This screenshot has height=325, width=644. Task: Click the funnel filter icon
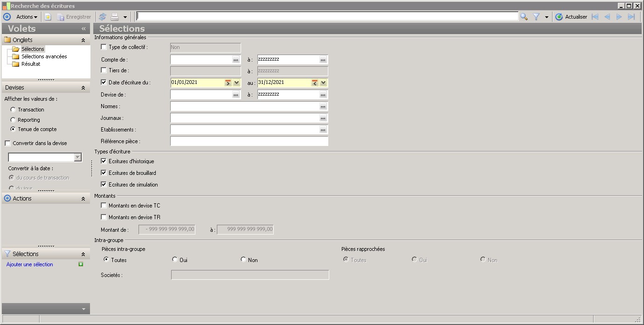click(536, 17)
